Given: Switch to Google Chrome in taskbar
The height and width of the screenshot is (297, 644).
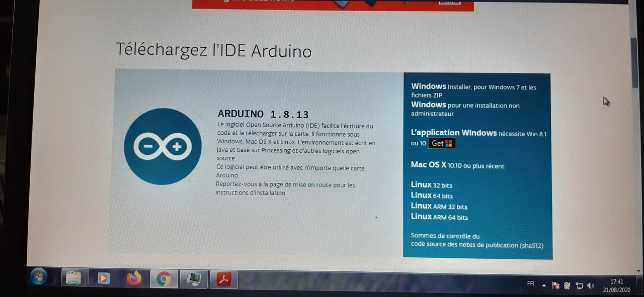Looking at the screenshot, I should [x=164, y=278].
